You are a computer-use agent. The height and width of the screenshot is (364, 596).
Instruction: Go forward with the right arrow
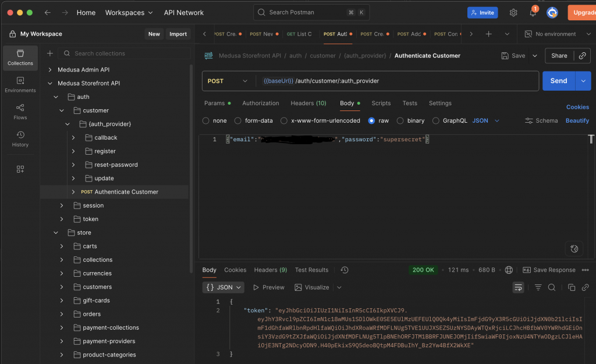point(65,13)
